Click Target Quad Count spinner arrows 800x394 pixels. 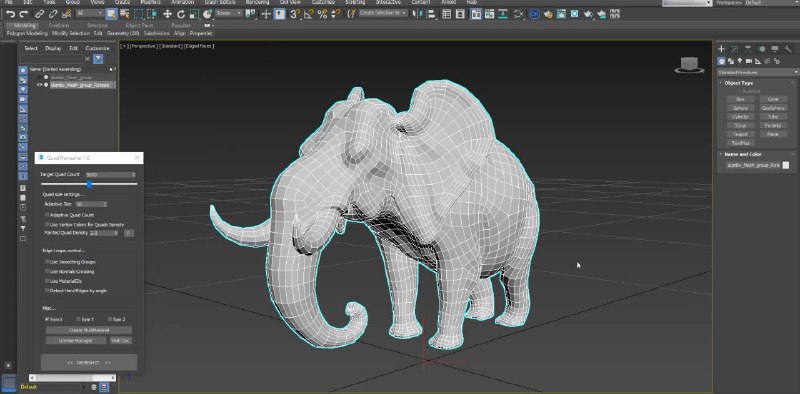[134, 175]
